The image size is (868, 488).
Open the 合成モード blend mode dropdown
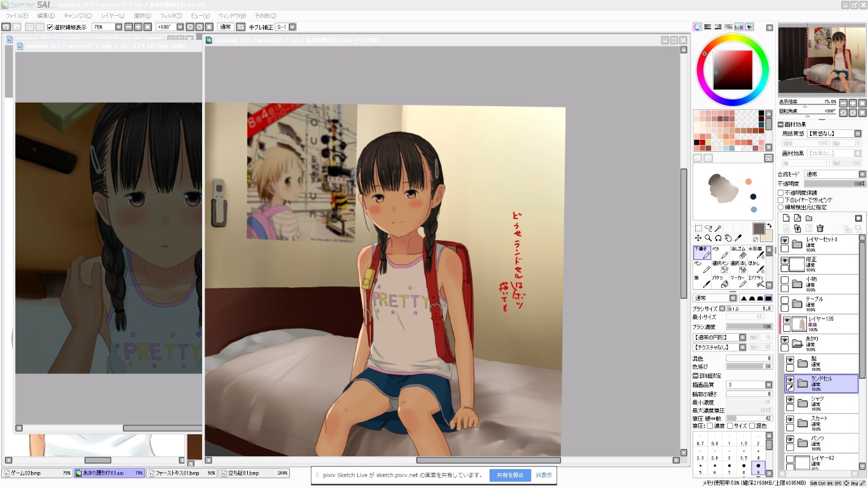(x=835, y=174)
